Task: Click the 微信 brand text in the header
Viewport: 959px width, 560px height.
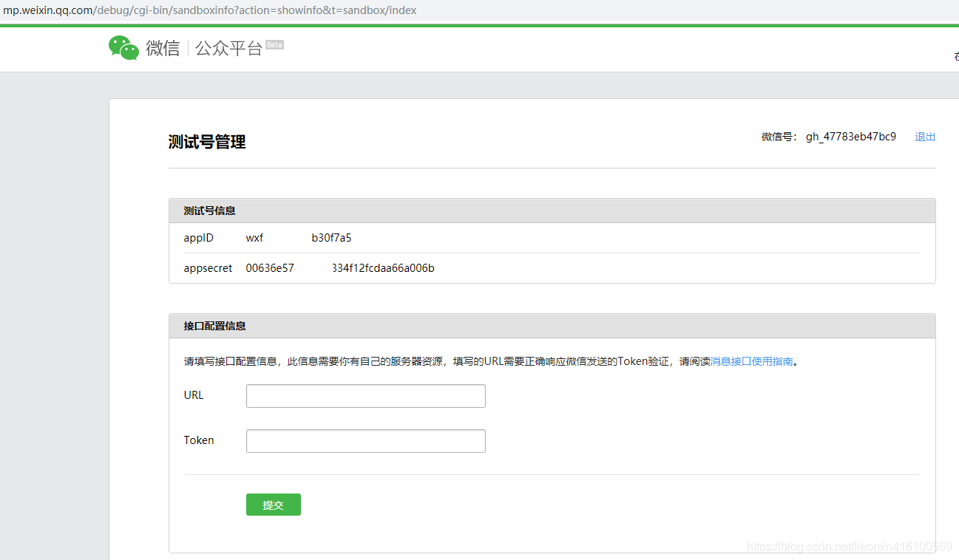Action: pyautogui.click(x=163, y=49)
